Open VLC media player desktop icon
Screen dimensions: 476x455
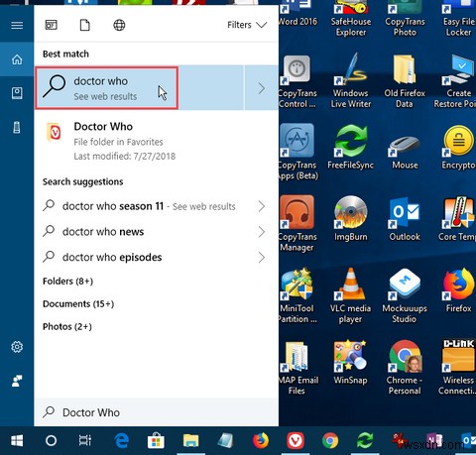point(351,296)
